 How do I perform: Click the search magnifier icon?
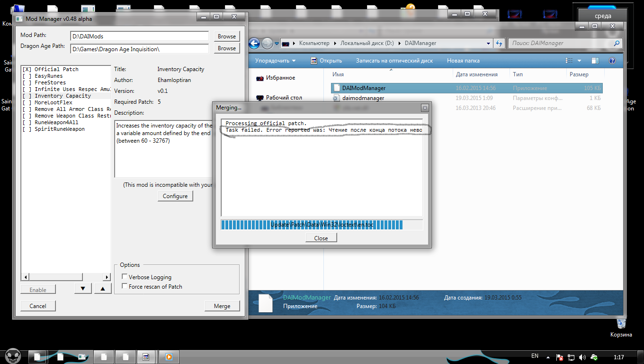click(617, 43)
